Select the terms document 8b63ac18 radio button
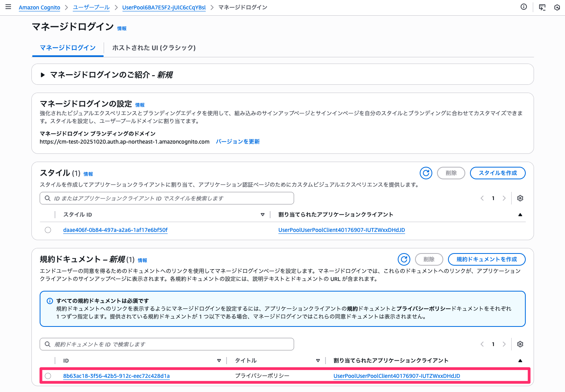The width and height of the screenshot is (565, 392). (48, 376)
